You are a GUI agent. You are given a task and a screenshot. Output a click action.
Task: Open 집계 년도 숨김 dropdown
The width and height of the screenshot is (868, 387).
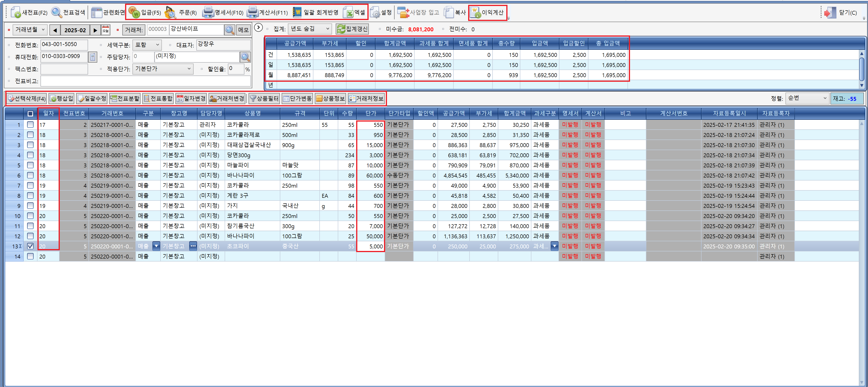click(310, 29)
